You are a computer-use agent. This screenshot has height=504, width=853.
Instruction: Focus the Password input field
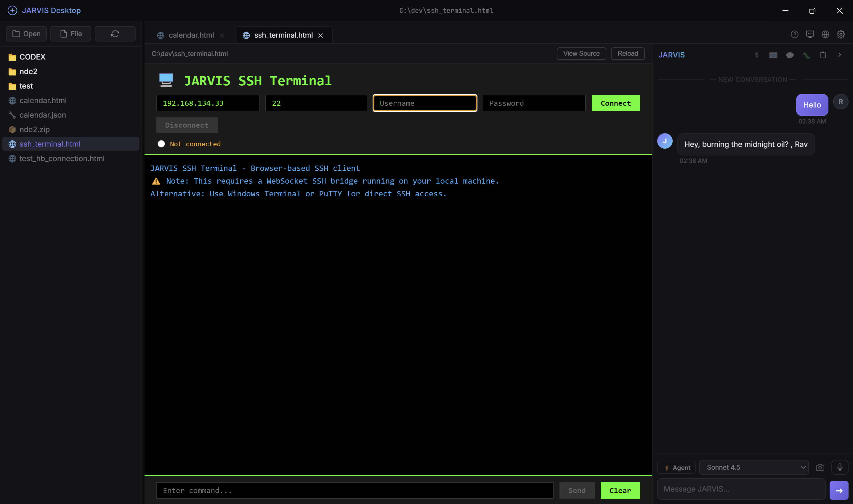pyautogui.click(x=534, y=103)
